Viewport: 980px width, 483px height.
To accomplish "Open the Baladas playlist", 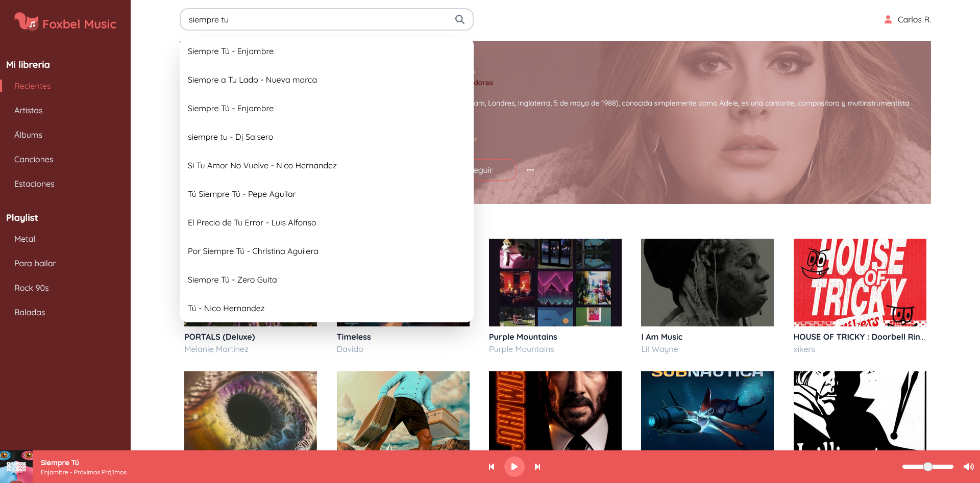I will 30,312.
